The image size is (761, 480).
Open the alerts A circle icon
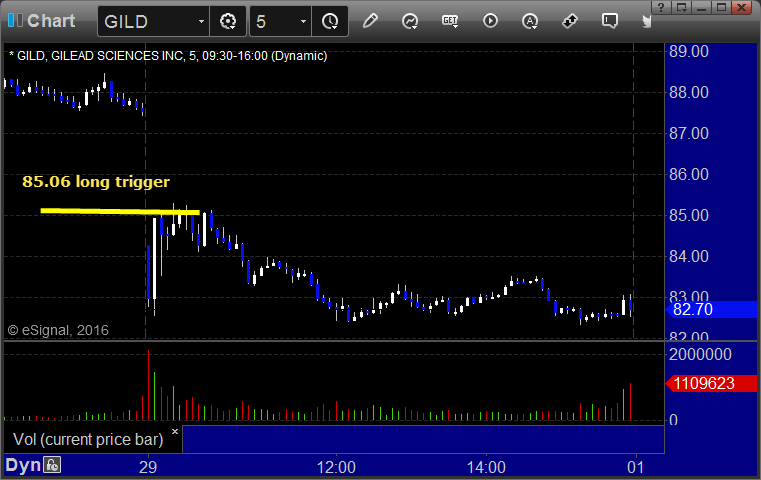pyautogui.click(x=530, y=21)
